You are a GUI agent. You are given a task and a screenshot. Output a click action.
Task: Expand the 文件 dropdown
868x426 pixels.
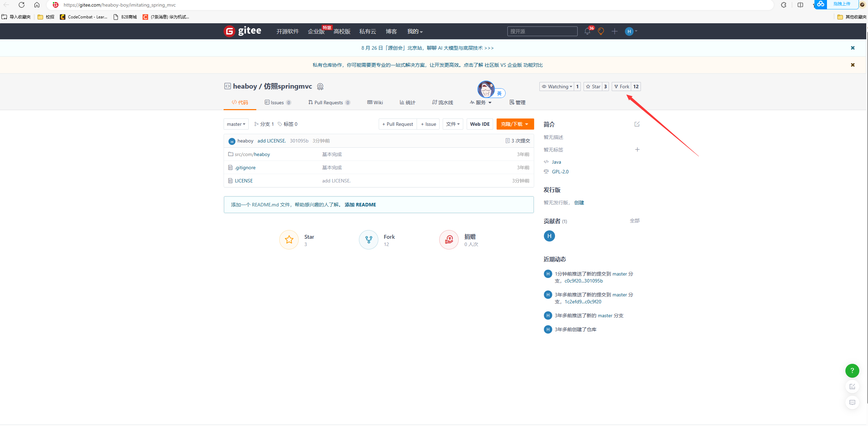[x=452, y=124]
